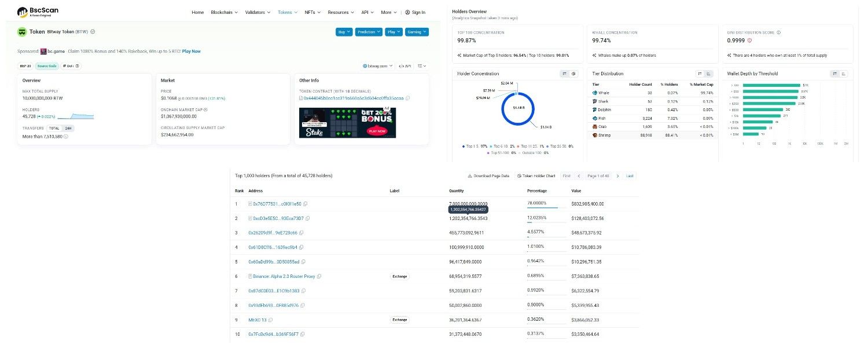The image size is (868, 348).
Task: Click the info icon next to Onchain Market Cap
Action: click(205, 109)
